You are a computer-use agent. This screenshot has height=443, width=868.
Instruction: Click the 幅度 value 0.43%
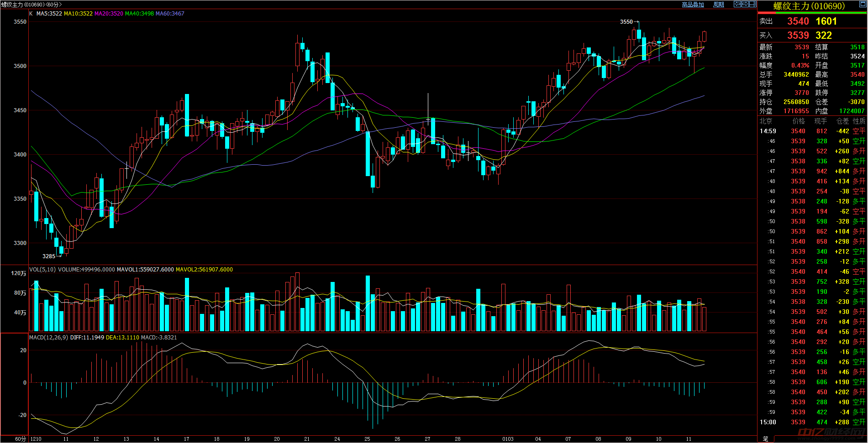pos(800,66)
